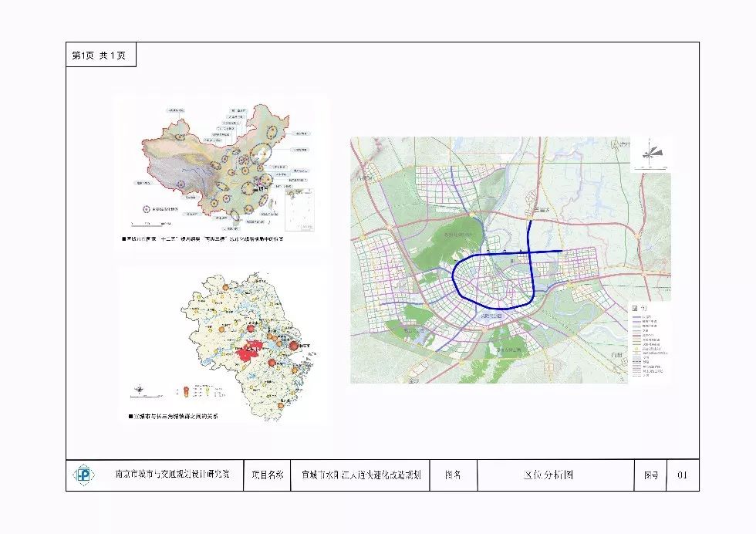Click the 项目名称 label cell

point(267,475)
